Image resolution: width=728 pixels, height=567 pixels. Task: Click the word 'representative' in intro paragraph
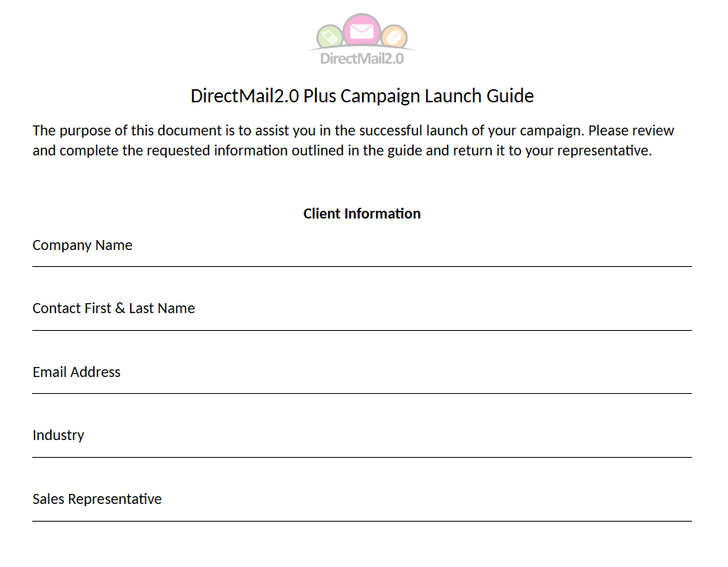pyautogui.click(x=603, y=151)
